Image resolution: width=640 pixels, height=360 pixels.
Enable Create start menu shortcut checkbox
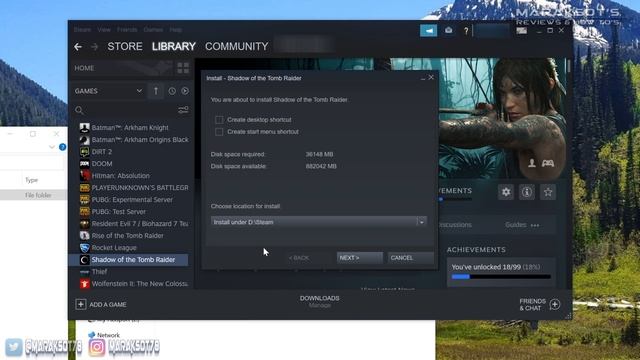tap(219, 132)
